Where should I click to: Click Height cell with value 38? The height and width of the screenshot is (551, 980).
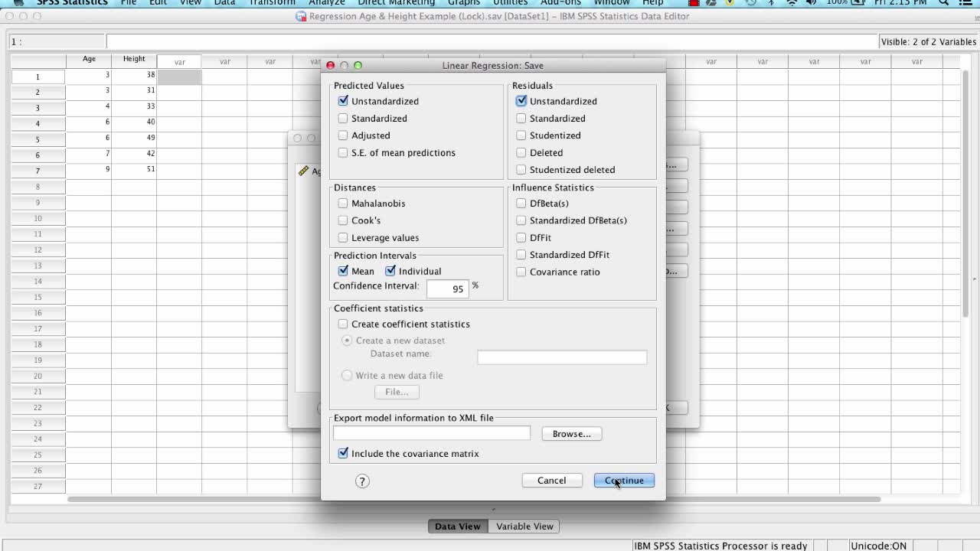click(x=134, y=76)
